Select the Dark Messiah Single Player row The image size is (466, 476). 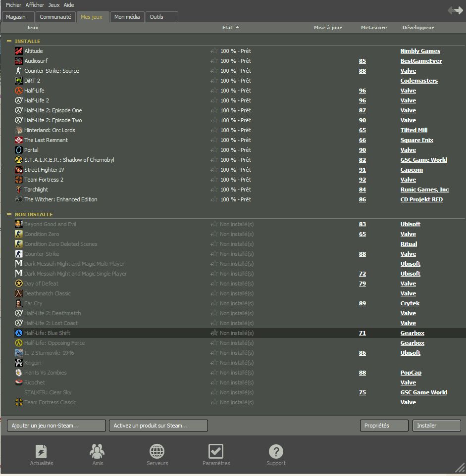(x=239, y=274)
